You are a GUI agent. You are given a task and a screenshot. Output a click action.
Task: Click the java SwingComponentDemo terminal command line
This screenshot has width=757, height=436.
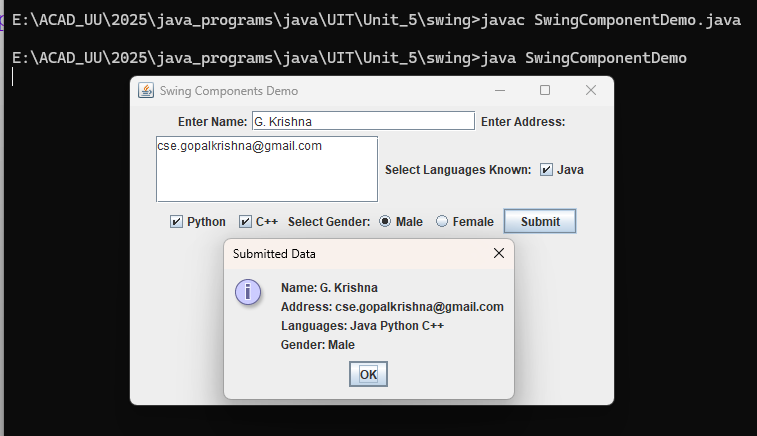[x=349, y=58]
